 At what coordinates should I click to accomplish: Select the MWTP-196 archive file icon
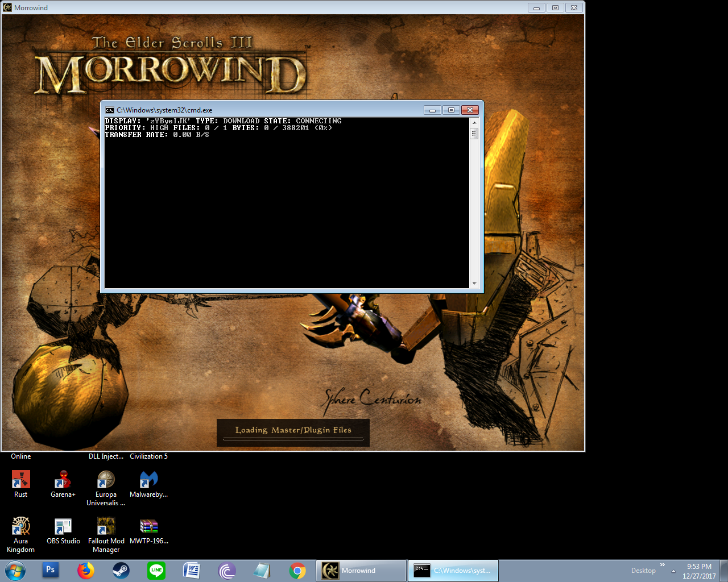pos(149,531)
